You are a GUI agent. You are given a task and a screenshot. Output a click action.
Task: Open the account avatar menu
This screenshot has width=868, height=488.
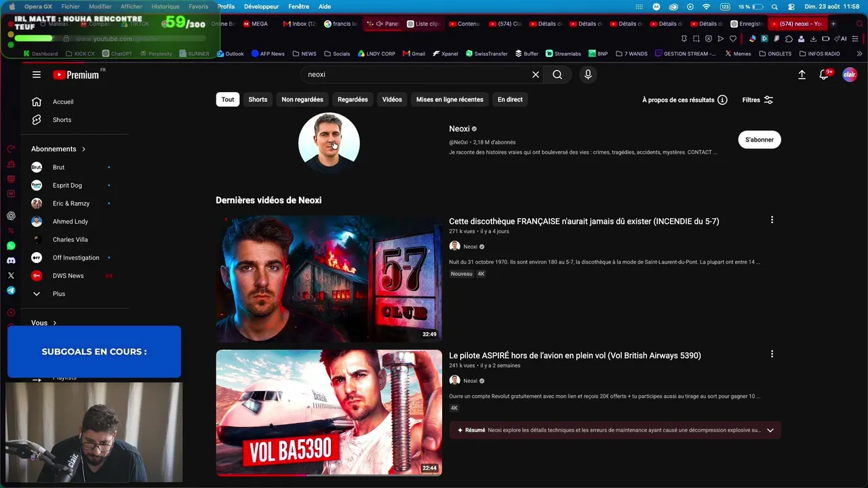[850, 75]
